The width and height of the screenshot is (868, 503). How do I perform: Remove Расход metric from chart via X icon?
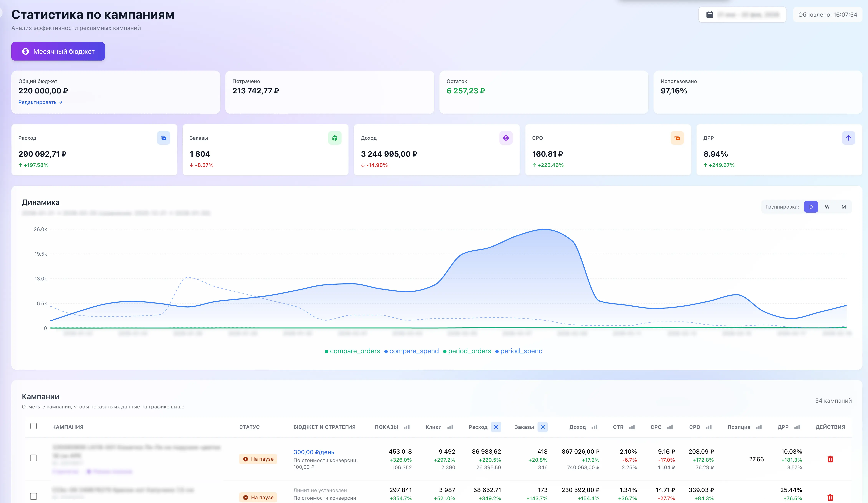[496, 427]
